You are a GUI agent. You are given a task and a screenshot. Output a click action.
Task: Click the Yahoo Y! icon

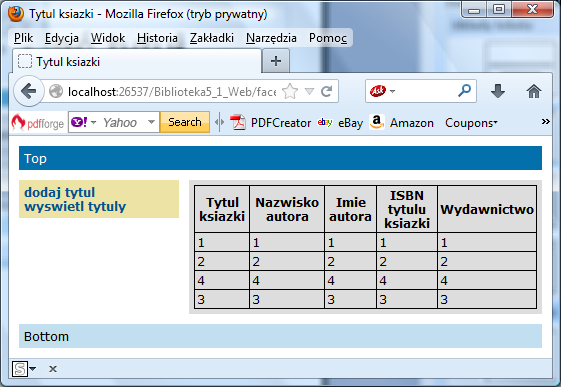coord(79,122)
